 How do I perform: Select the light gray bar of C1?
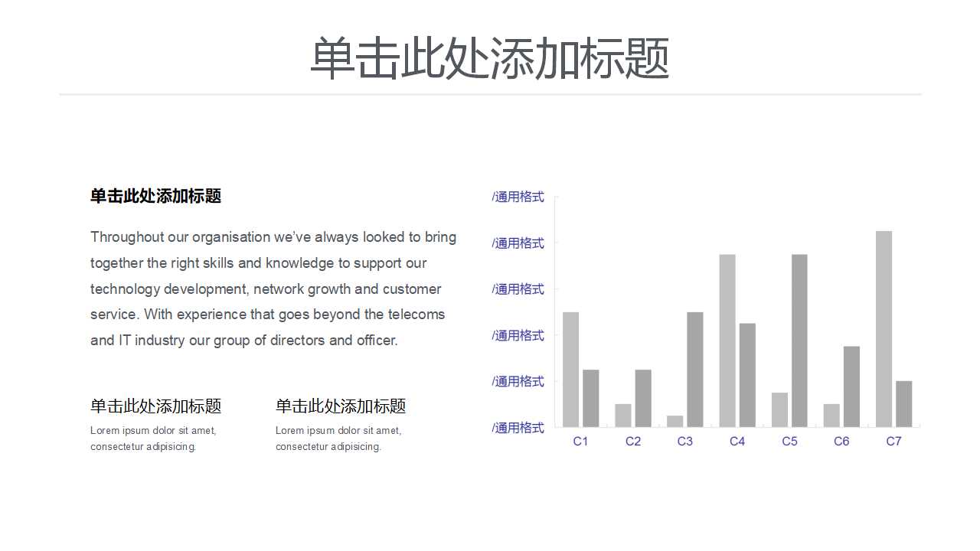tap(570, 370)
